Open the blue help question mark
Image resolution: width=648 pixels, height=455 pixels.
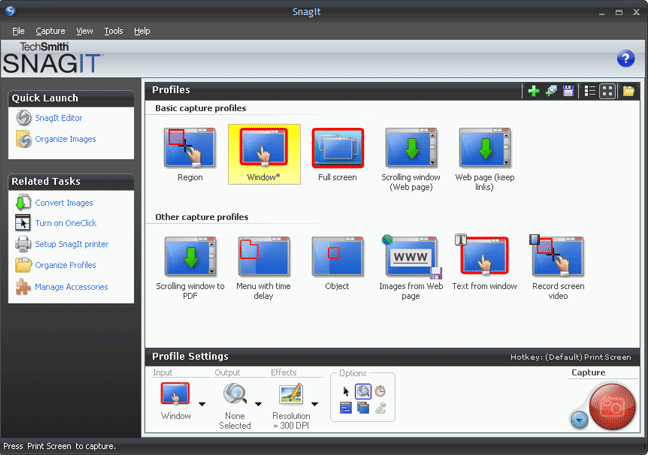626,59
